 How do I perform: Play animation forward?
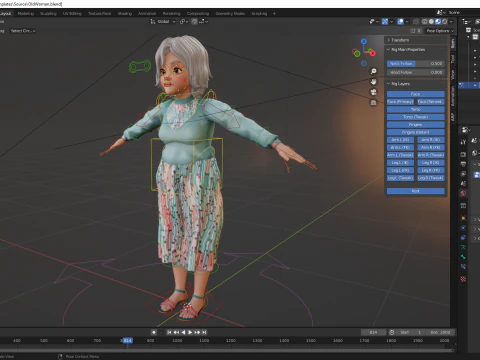pos(190,332)
